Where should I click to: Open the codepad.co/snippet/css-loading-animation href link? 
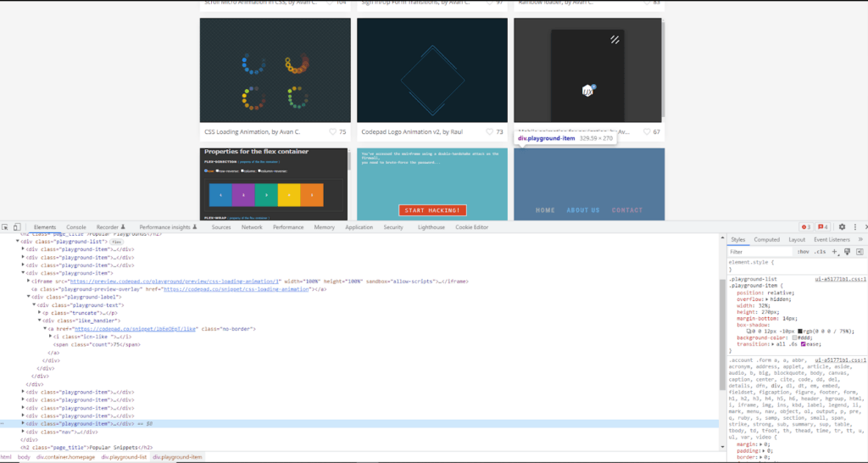236,289
